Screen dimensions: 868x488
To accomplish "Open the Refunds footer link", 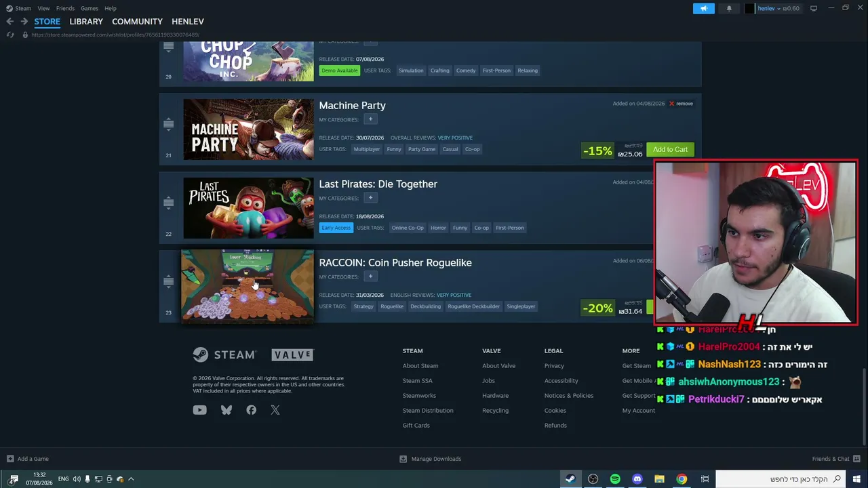I will (x=555, y=426).
